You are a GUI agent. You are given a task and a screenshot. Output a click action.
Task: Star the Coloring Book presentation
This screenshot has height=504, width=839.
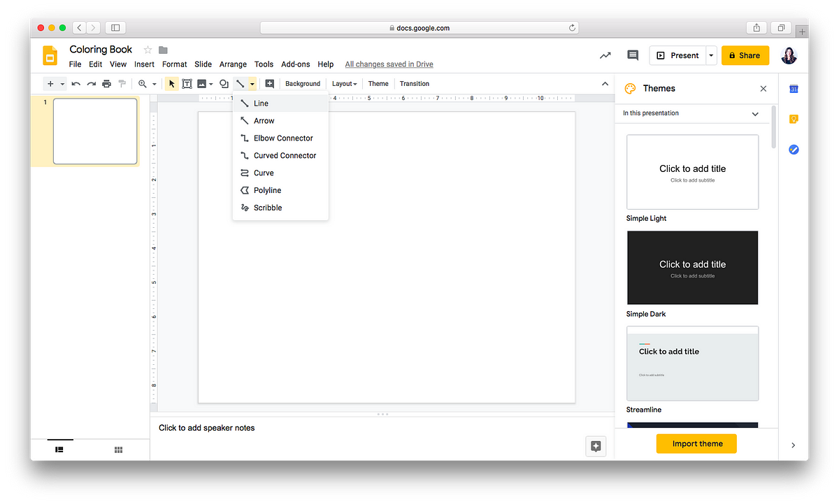pos(148,50)
